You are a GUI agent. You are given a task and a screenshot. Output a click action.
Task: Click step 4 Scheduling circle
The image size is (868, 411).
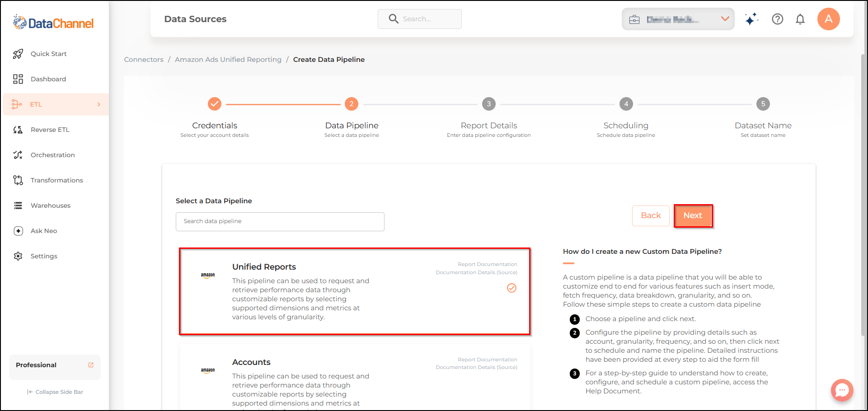(626, 104)
